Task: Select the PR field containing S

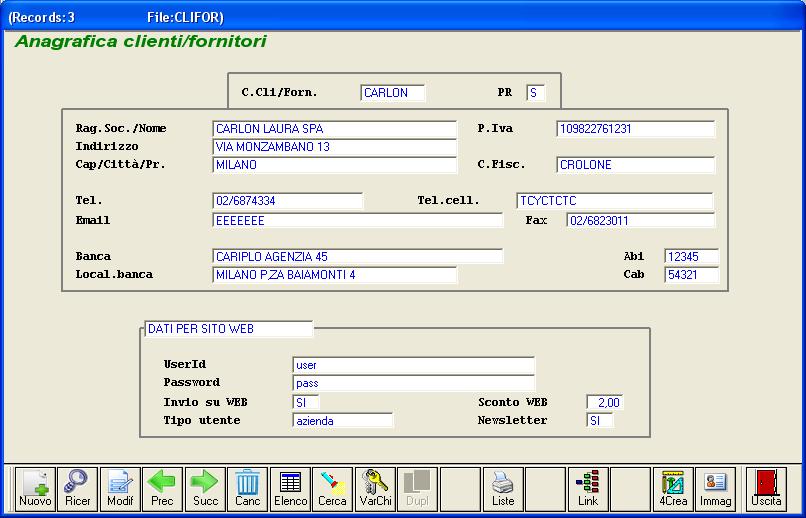Action: (x=536, y=93)
